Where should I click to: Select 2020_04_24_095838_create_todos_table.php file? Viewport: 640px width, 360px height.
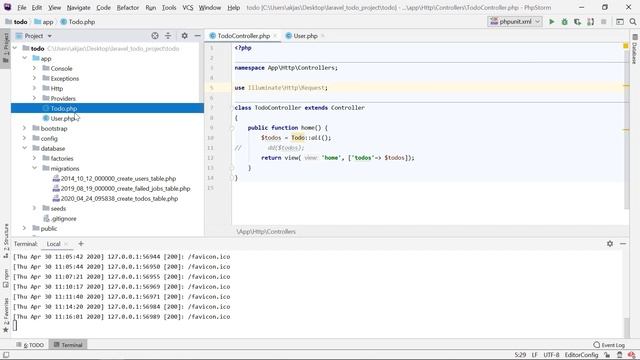coord(119,198)
